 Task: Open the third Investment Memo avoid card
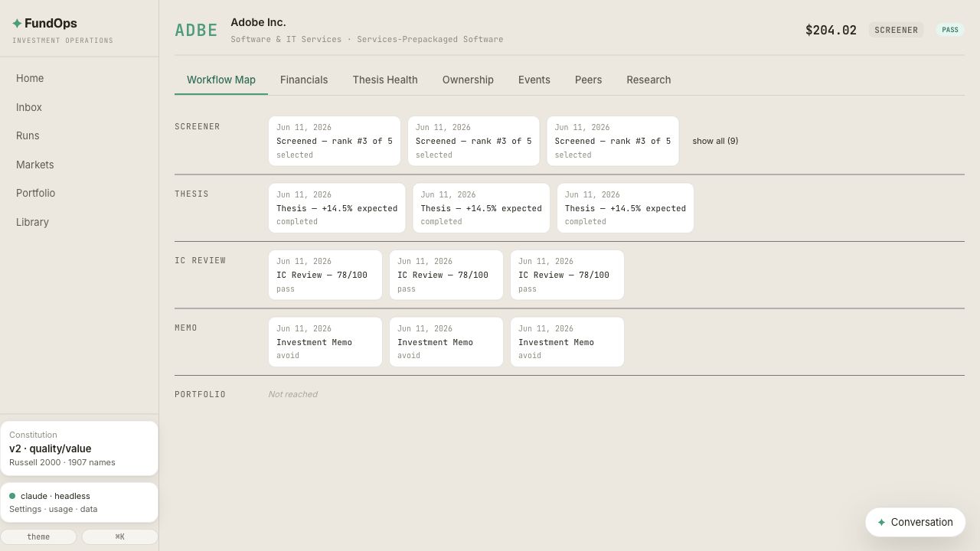pyautogui.click(x=567, y=342)
